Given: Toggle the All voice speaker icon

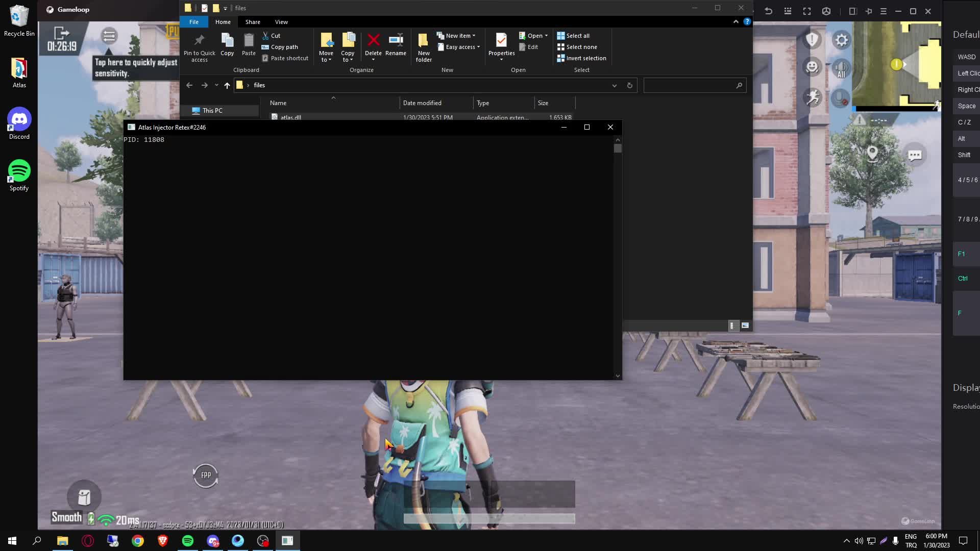Looking at the screenshot, I should [x=841, y=68].
